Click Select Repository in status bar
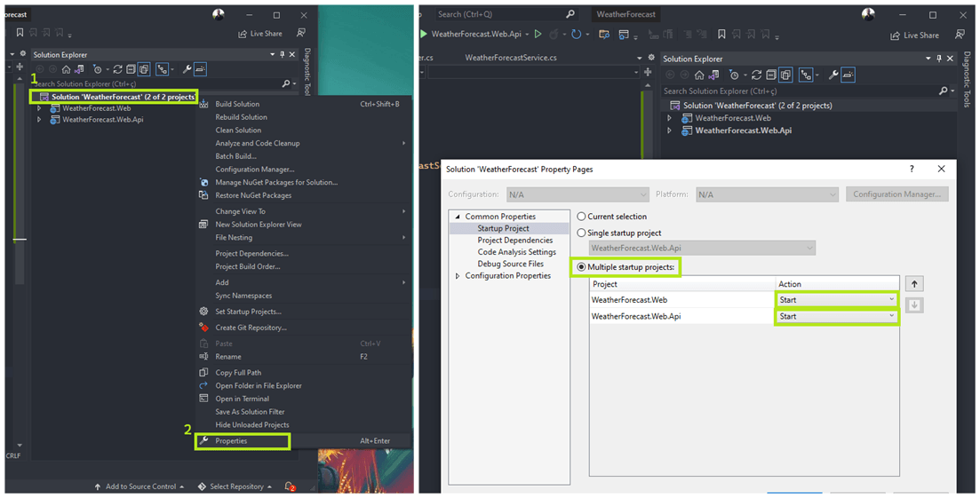980x498 pixels. click(x=235, y=486)
